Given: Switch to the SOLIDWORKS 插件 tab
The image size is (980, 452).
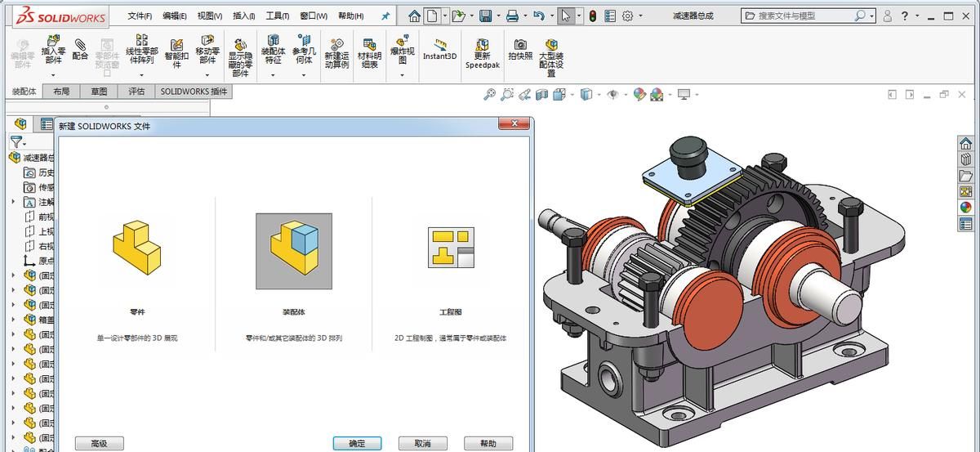Looking at the screenshot, I should 194,92.
